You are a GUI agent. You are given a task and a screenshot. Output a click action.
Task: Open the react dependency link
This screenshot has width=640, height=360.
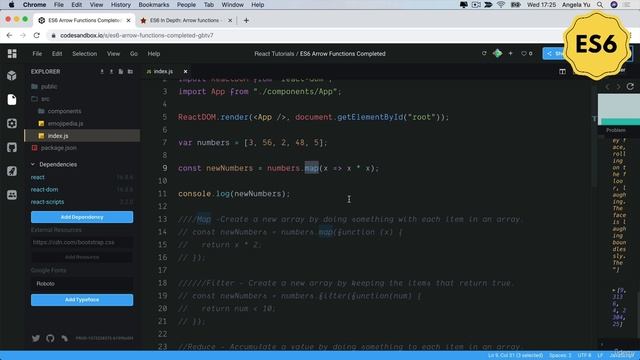pos(38,177)
